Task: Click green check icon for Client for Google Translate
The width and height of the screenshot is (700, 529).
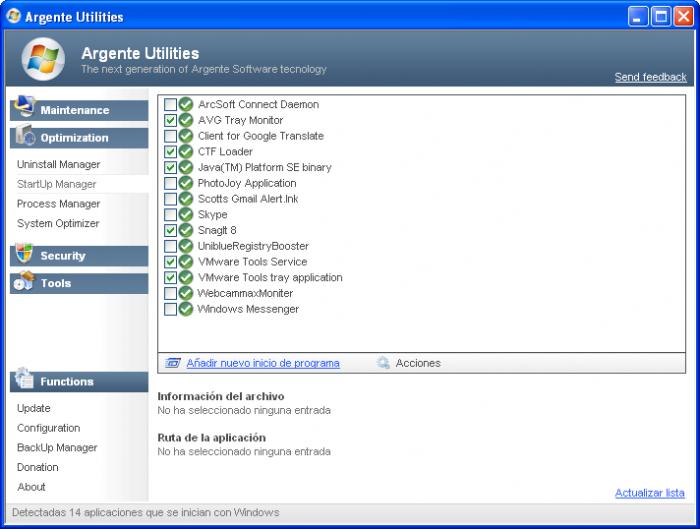Action: coord(186,136)
